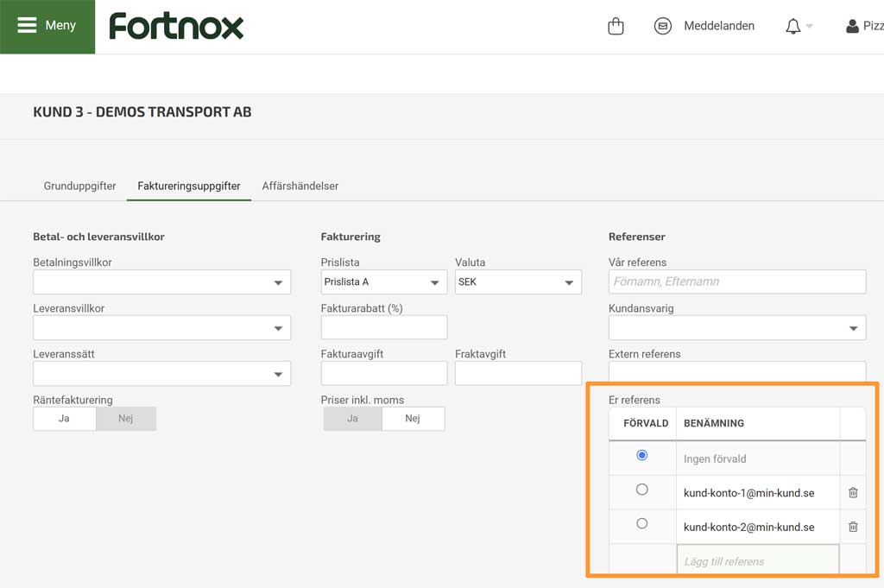Select kund-konto-1@min-kund.se as default reference
Viewport: 884px width, 588px height.
tap(641, 490)
